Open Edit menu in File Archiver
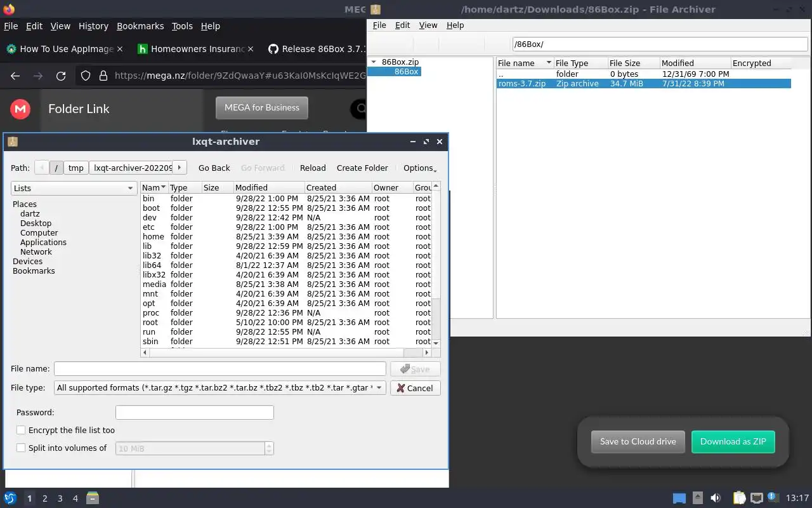This screenshot has height=508, width=812. [403, 25]
